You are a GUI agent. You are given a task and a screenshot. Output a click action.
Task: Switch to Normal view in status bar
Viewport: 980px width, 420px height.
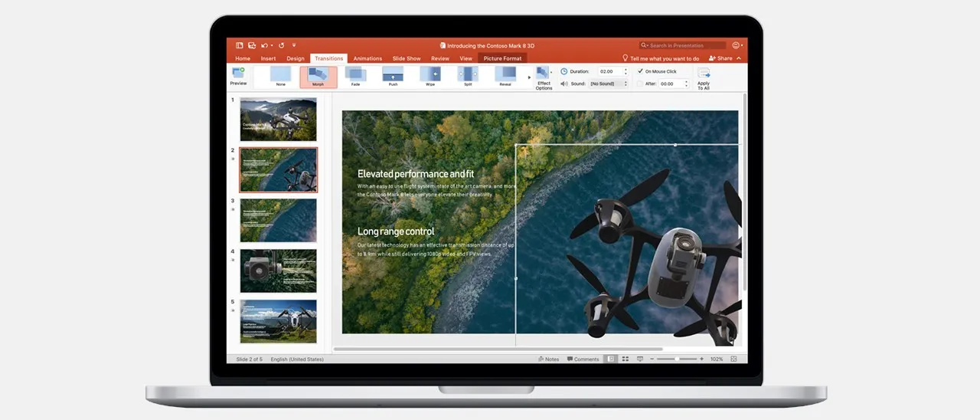click(611, 359)
